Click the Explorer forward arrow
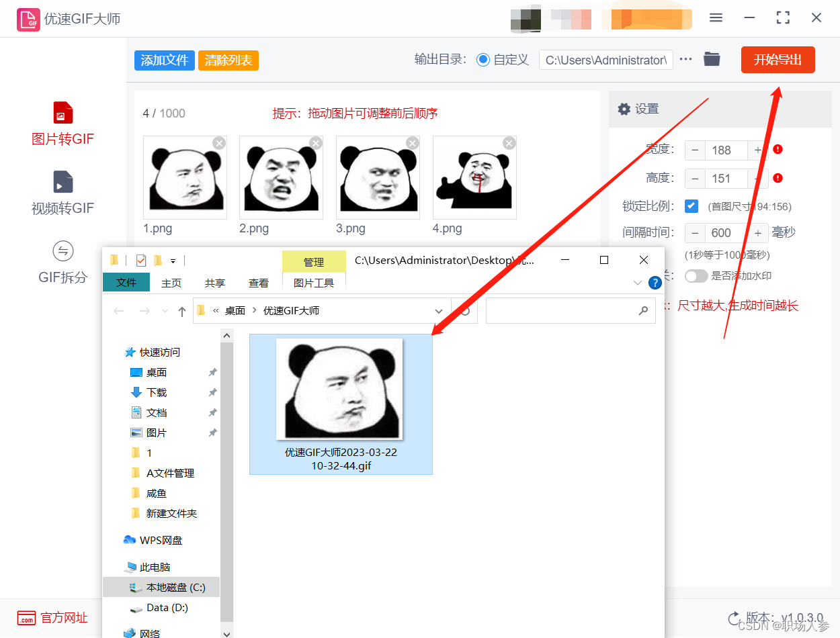The width and height of the screenshot is (840, 638). [x=144, y=311]
